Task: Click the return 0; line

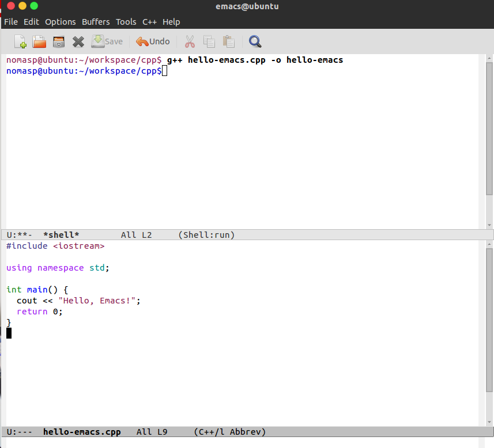Action: (x=40, y=312)
